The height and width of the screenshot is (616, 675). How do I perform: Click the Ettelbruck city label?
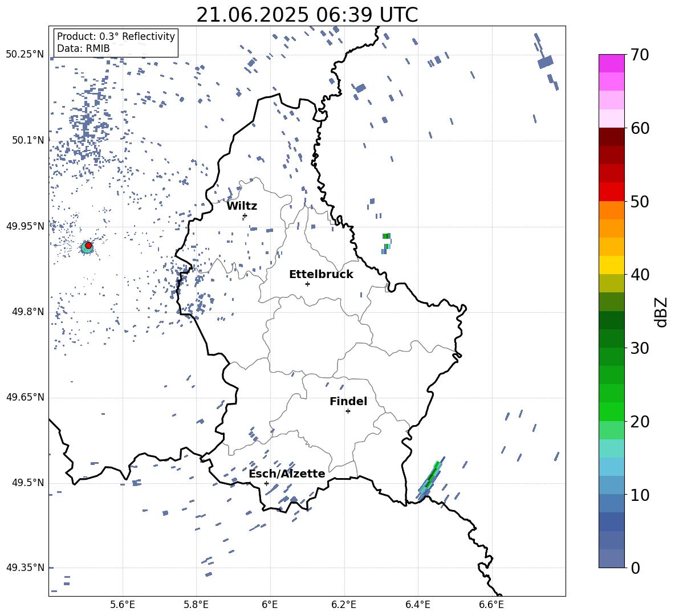(321, 275)
